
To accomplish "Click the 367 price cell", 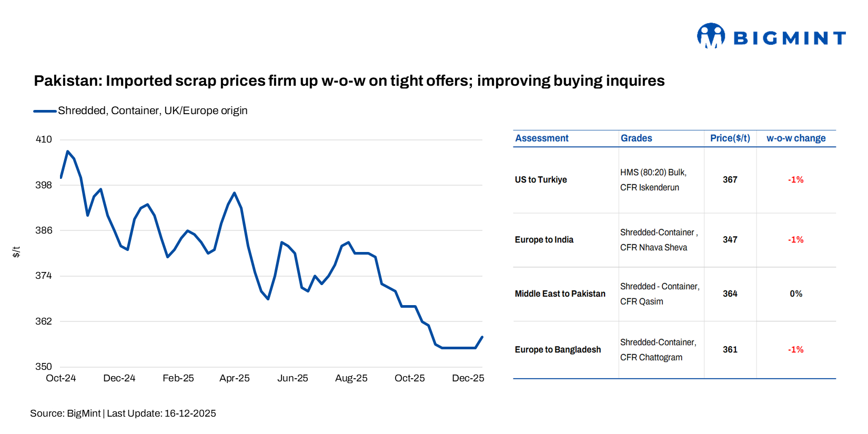I will click(730, 180).
